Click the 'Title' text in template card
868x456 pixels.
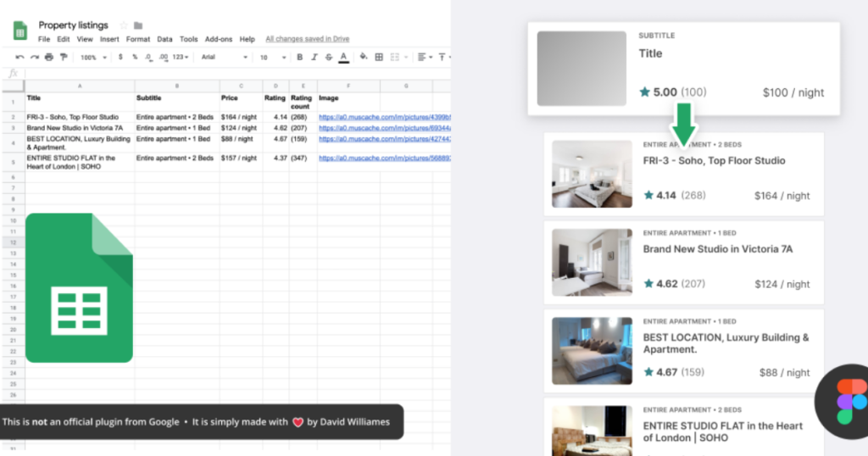650,53
